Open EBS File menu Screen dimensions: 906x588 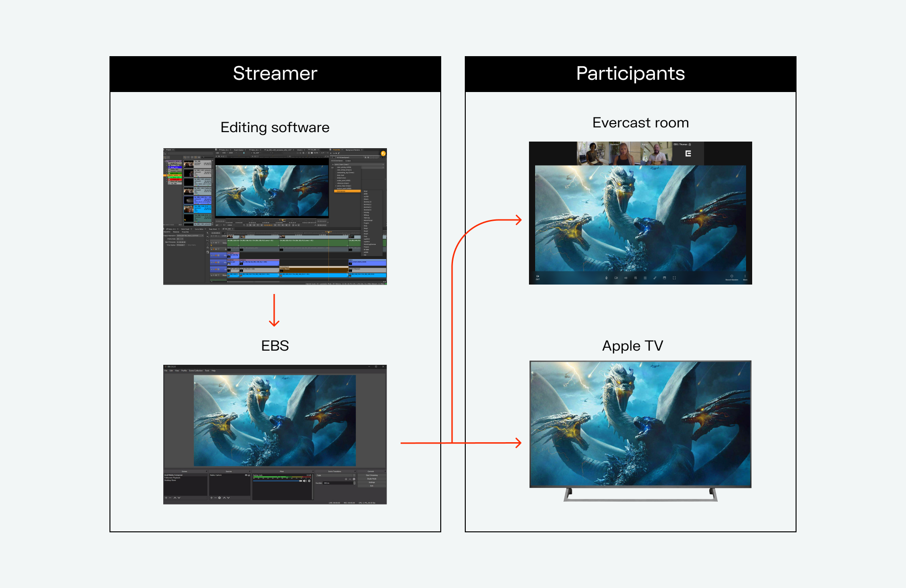[x=166, y=370]
